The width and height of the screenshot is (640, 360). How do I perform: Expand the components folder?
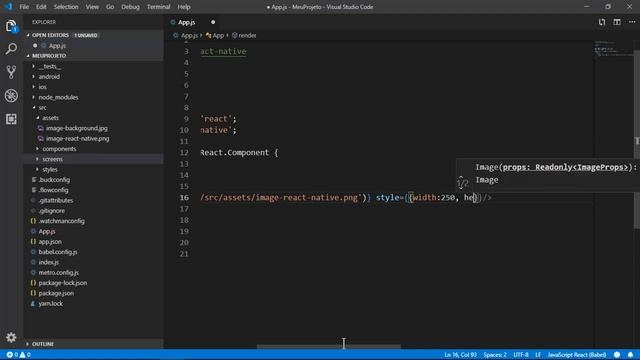[x=59, y=149]
